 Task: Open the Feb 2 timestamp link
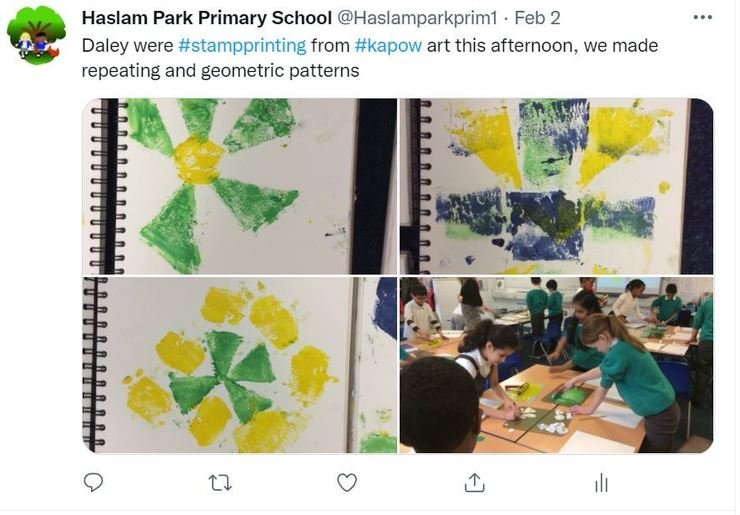[537, 18]
